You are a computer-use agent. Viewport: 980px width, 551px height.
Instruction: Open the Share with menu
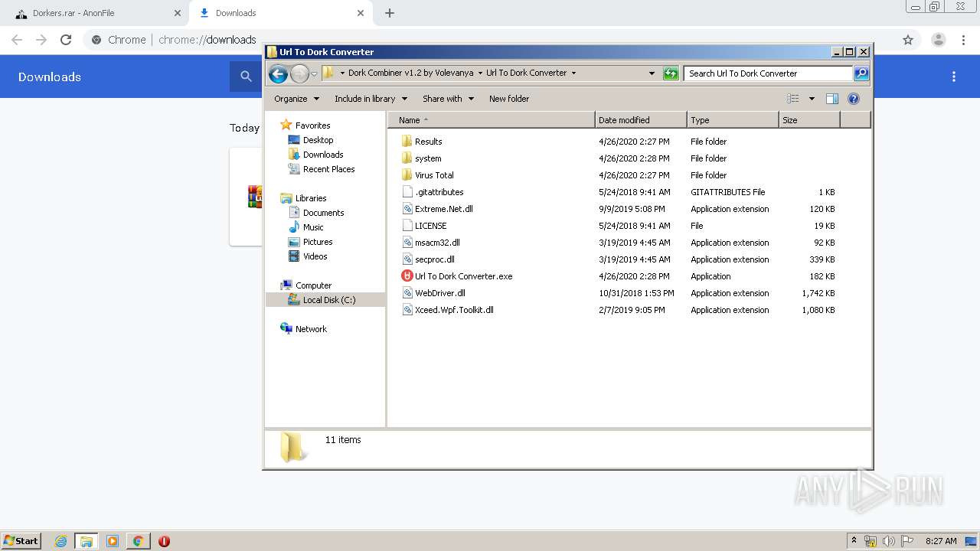pos(448,99)
